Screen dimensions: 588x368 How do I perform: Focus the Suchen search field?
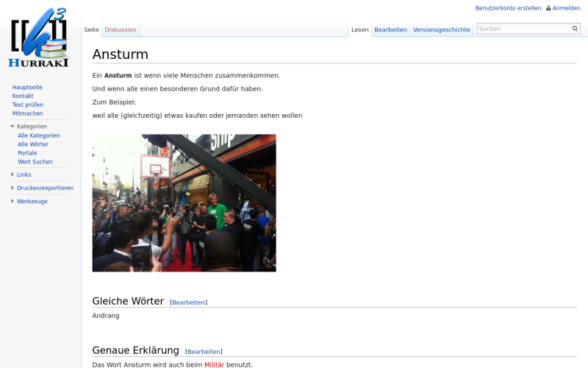point(524,29)
